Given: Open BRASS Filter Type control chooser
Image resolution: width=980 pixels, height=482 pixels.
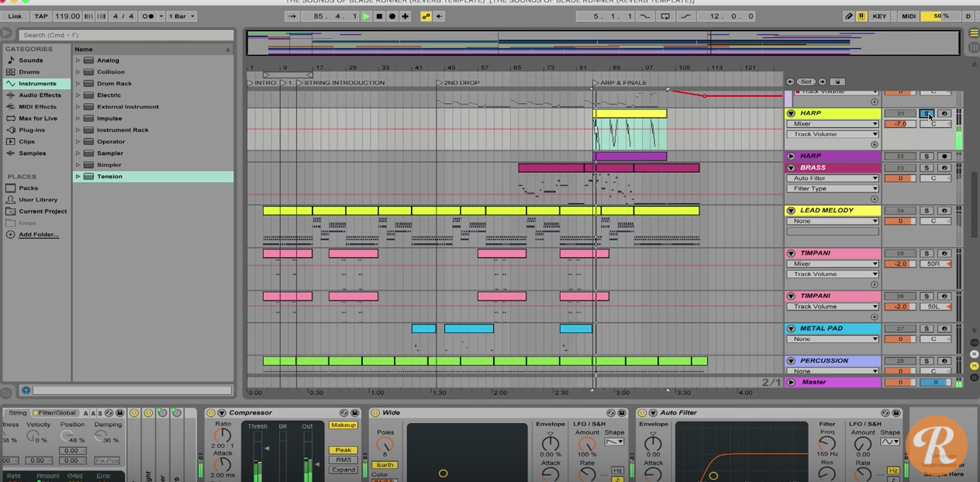Looking at the screenshot, I should pyautogui.click(x=833, y=188).
